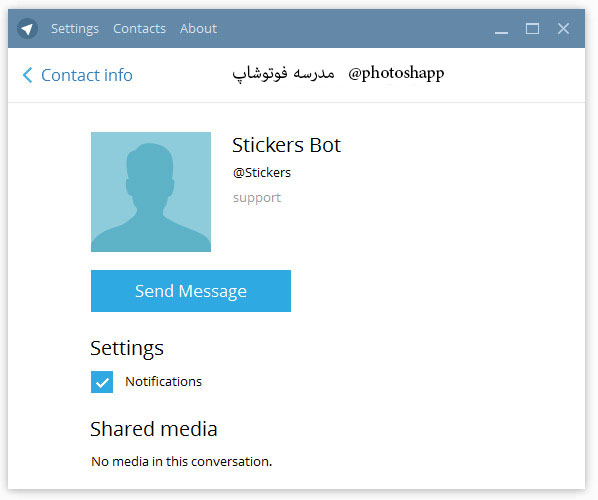The image size is (598, 500).
Task: Open the Stickers Bot profile photo
Action: coord(151,192)
